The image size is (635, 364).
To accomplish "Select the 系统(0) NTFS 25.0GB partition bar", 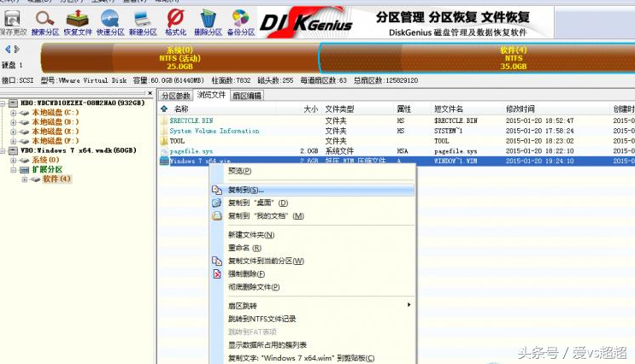I will pyautogui.click(x=179, y=58).
